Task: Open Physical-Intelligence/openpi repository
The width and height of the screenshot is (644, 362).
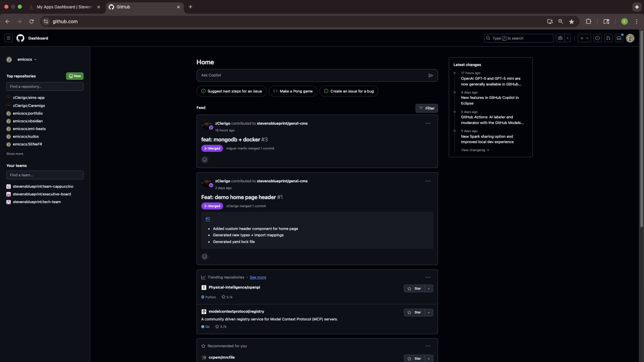Action: pyautogui.click(x=234, y=287)
